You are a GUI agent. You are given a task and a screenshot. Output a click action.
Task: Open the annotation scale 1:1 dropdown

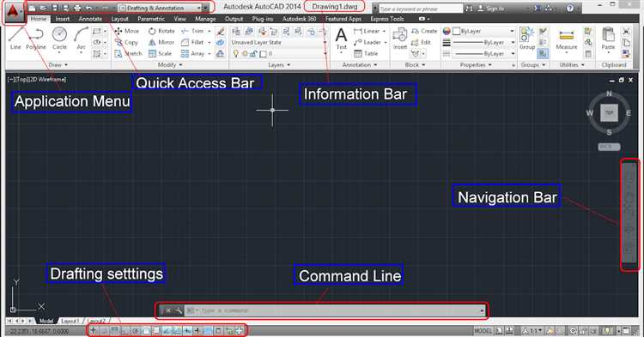[x=532, y=330]
